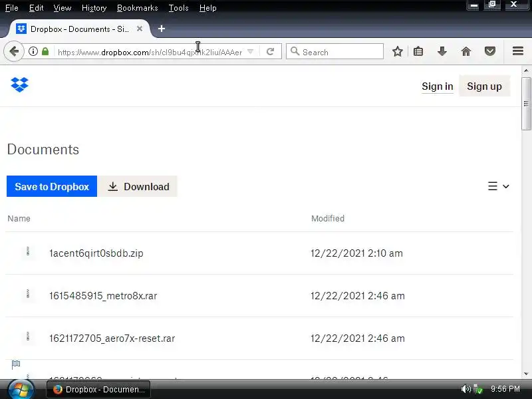Click the archive icon beside 1621172705_aero7x-reset.rar
The image size is (532, 399).
pos(28,336)
